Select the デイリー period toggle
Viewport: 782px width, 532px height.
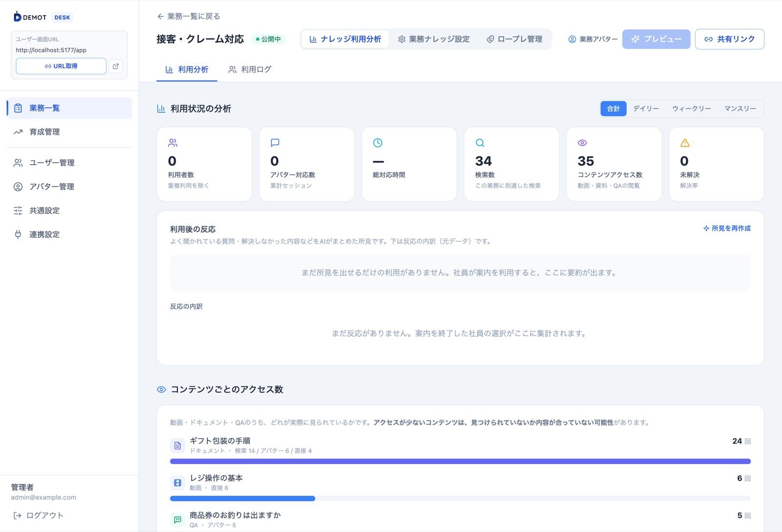[646, 109]
